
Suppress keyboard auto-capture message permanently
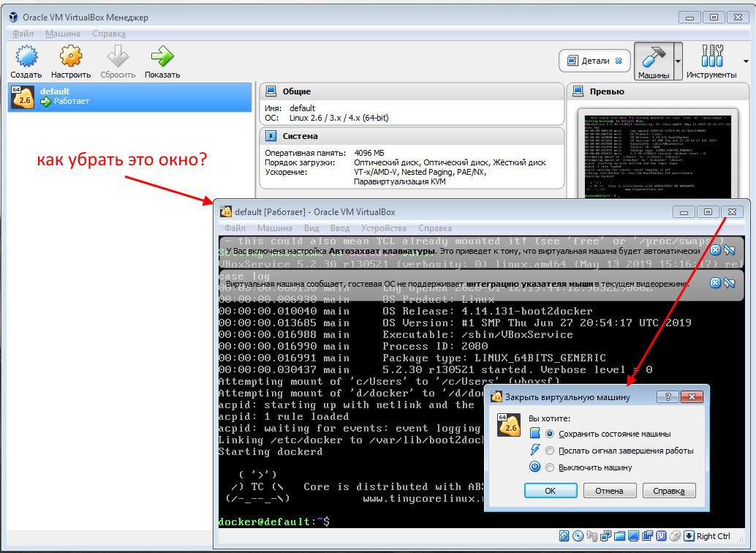(x=730, y=250)
